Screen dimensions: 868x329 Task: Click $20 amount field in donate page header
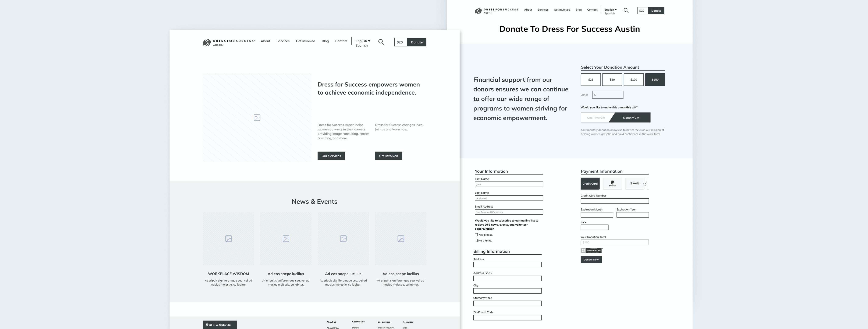643,11
